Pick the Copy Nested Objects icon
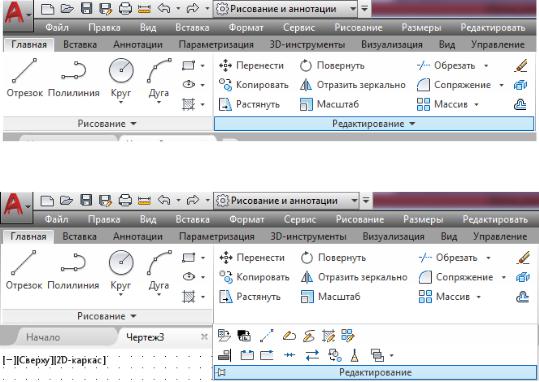Image resolution: width=539 pixels, height=382 pixels. pos(334,355)
